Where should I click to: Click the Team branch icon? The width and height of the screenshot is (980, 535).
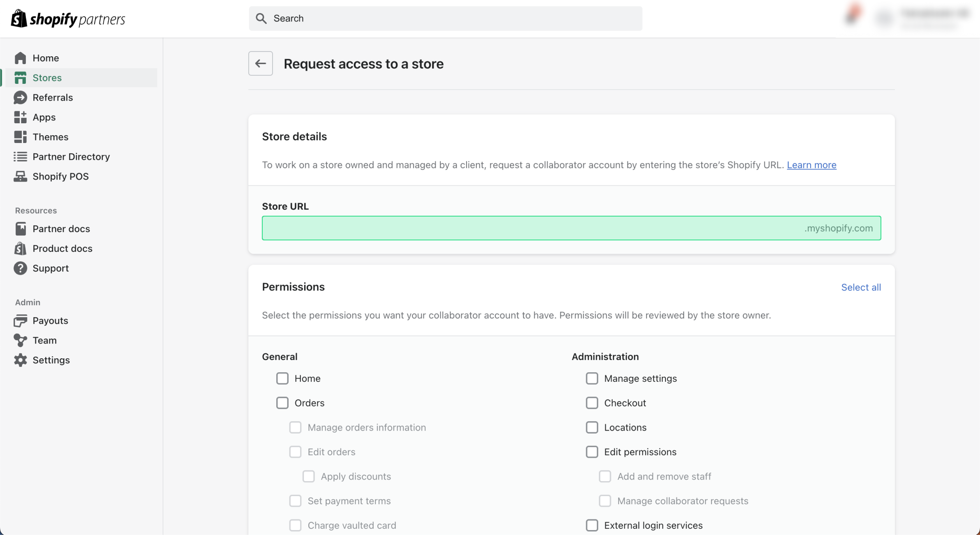click(20, 341)
